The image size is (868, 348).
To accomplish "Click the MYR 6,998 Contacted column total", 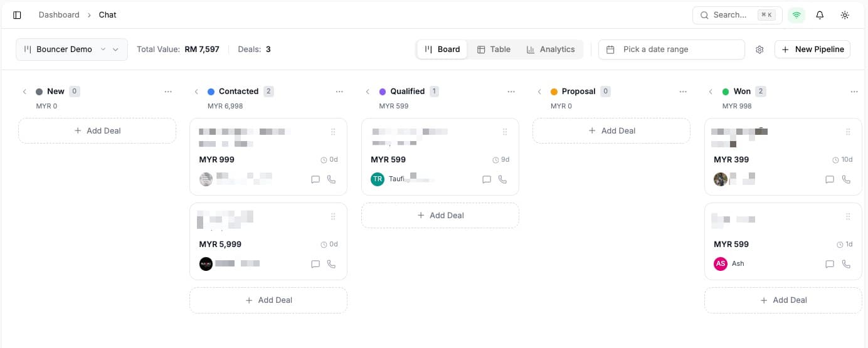I will [x=225, y=106].
